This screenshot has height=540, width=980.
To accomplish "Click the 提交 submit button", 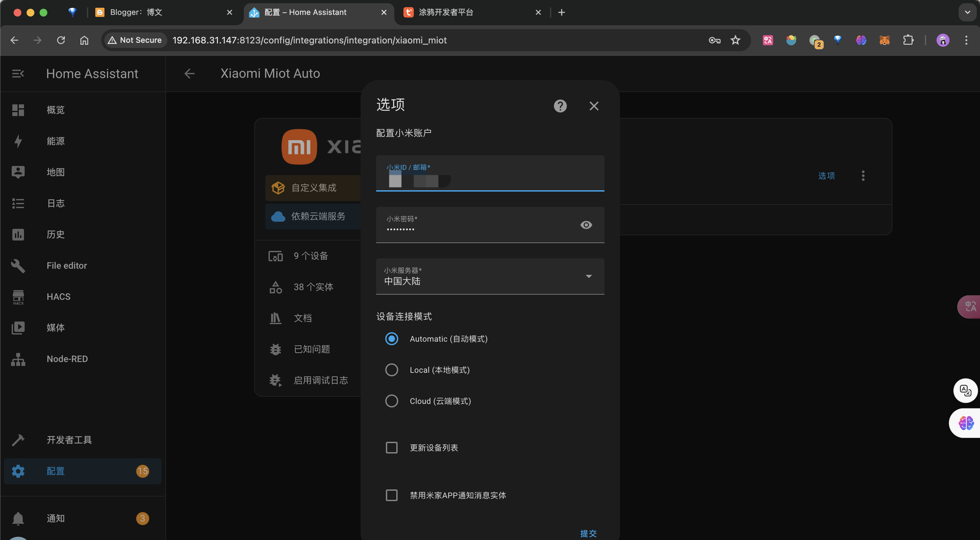I will pos(588,533).
